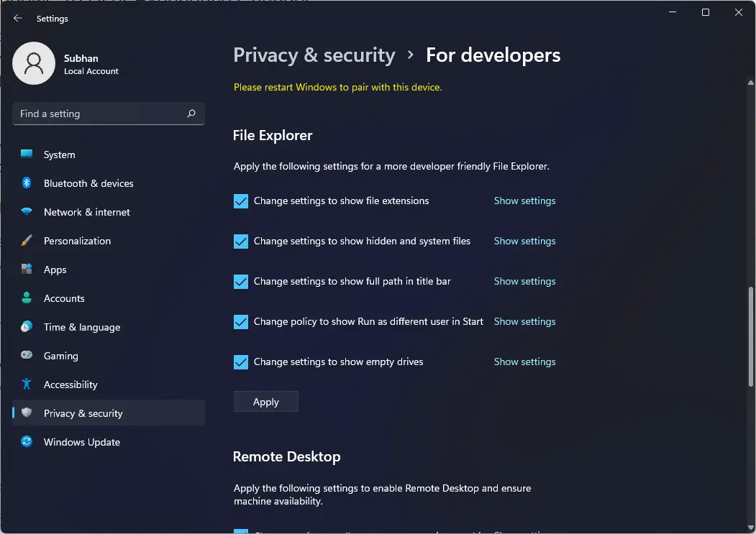Click the restart Windows notice text
Viewport: 756px width, 534px height.
(337, 87)
